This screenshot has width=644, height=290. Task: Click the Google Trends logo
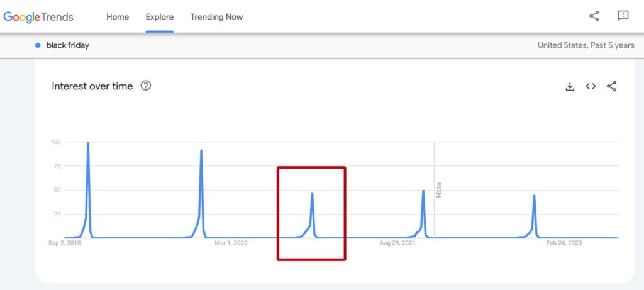[38, 17]
